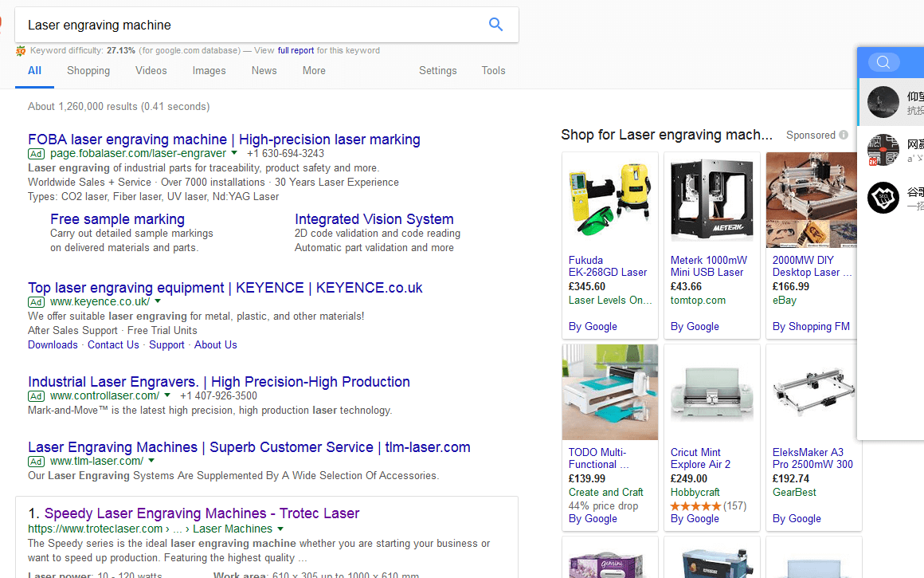Switch to the Videos tab
This screenshot has height=578, width=924.
coord(151,71)
